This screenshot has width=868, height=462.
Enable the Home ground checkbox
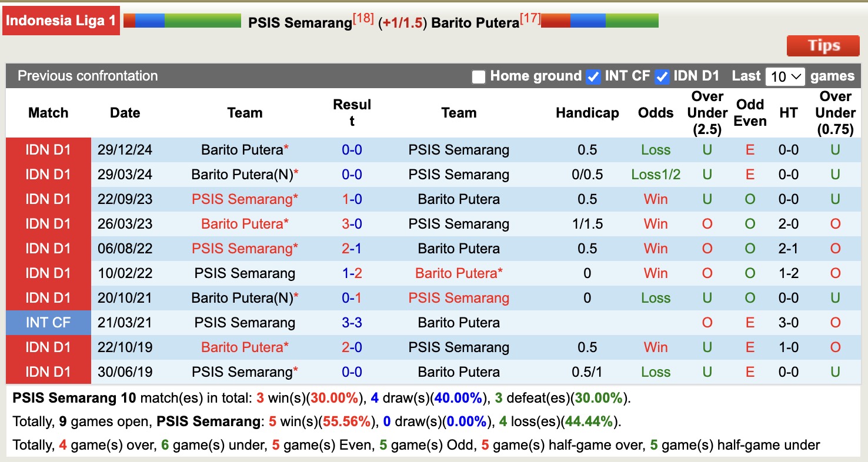[x=478, y=76]
